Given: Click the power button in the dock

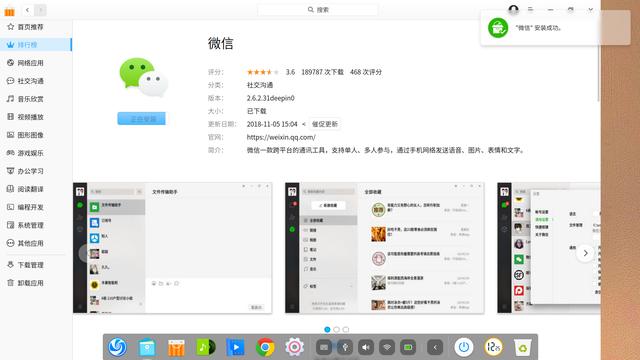Looking at the screenshot, I should pyautogui.click(x=464, y=347).
